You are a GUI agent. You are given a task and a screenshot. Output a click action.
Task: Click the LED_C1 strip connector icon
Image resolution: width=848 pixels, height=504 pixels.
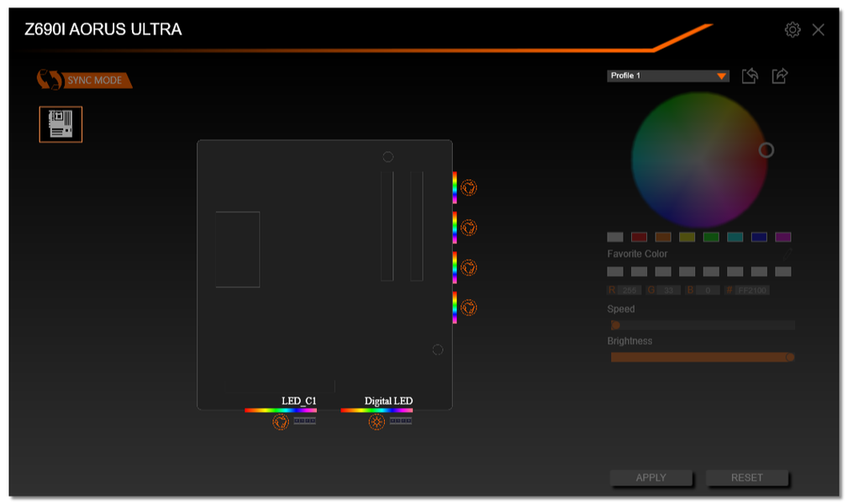304,420
